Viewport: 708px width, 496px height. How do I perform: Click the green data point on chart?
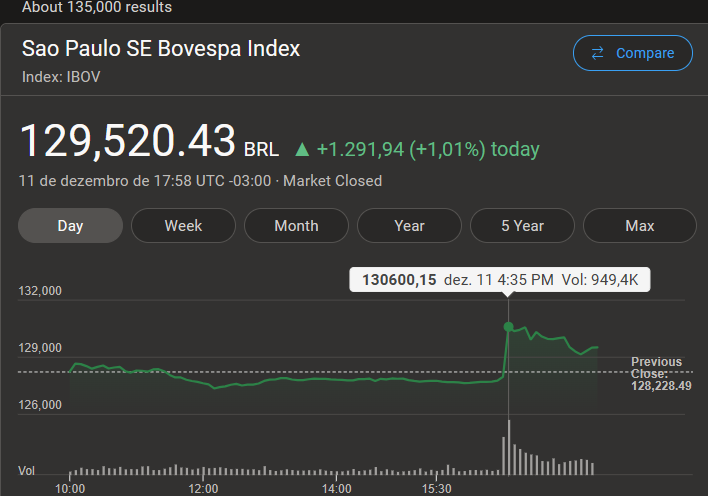pos(508,327)
